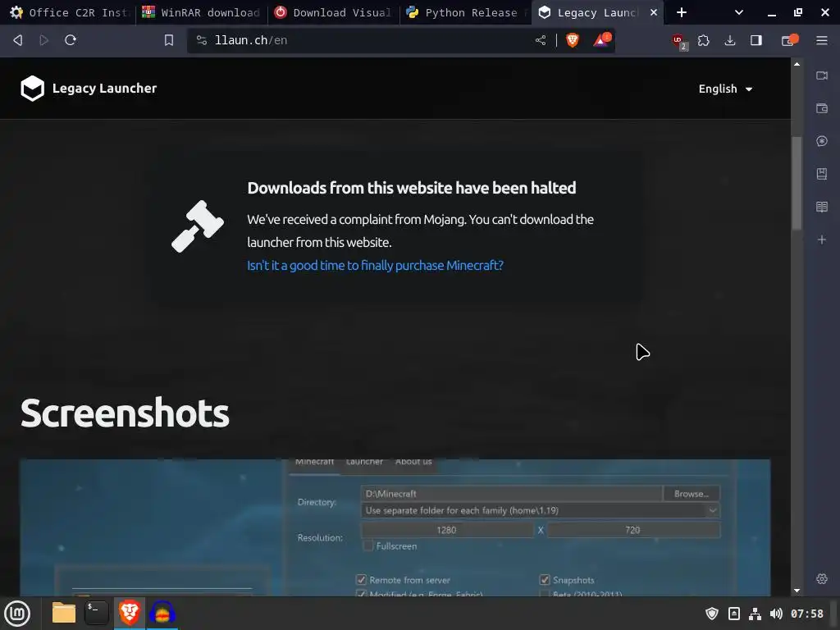Open the shield icon in the tray
The width and height of the screenshot is (840, 630).
click(711, 614)
